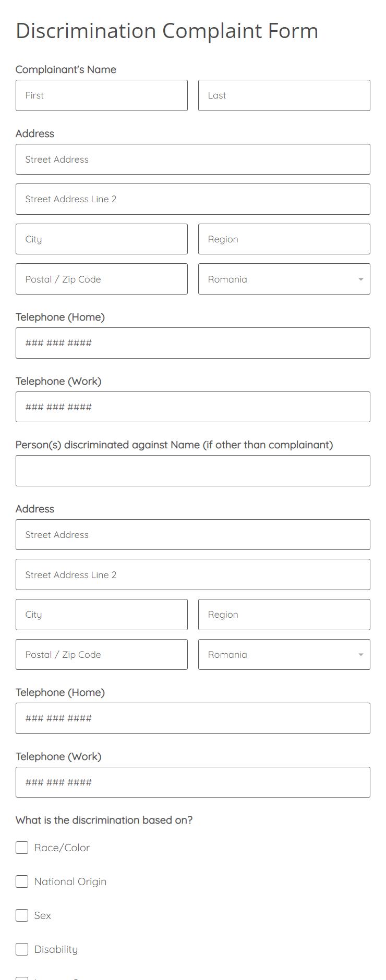This screenshot has width=386, height=980.
Task: Click the complainant's First name field
Action: [x=102, y=95]
